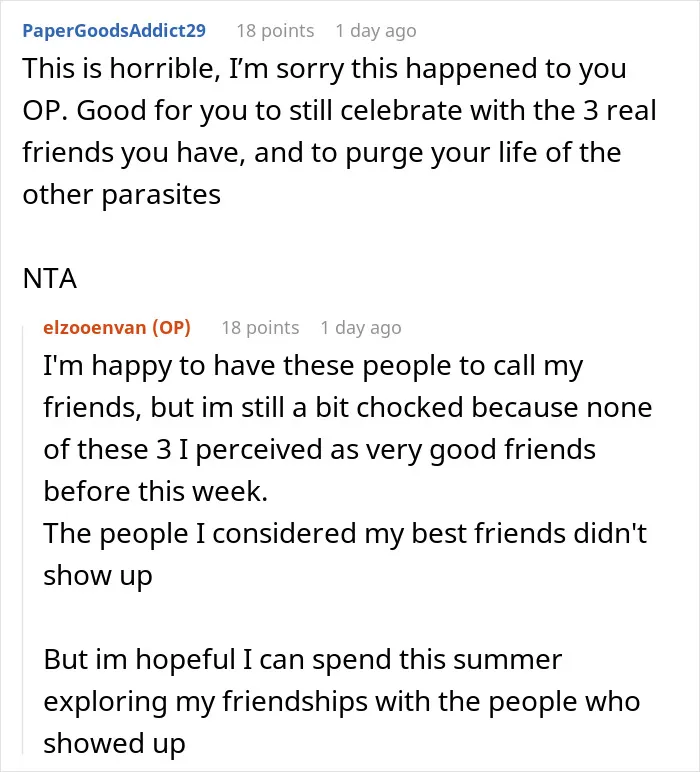The image size is (700, 772).
Task: Click the line 'before this week.'
Action: (x=156, y=491)
